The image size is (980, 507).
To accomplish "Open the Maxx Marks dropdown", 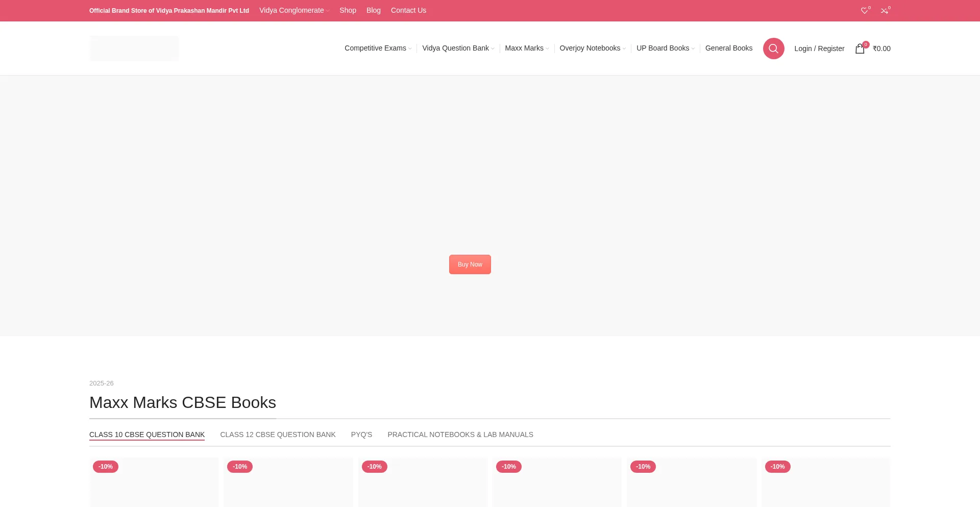I will click(525, 48).
